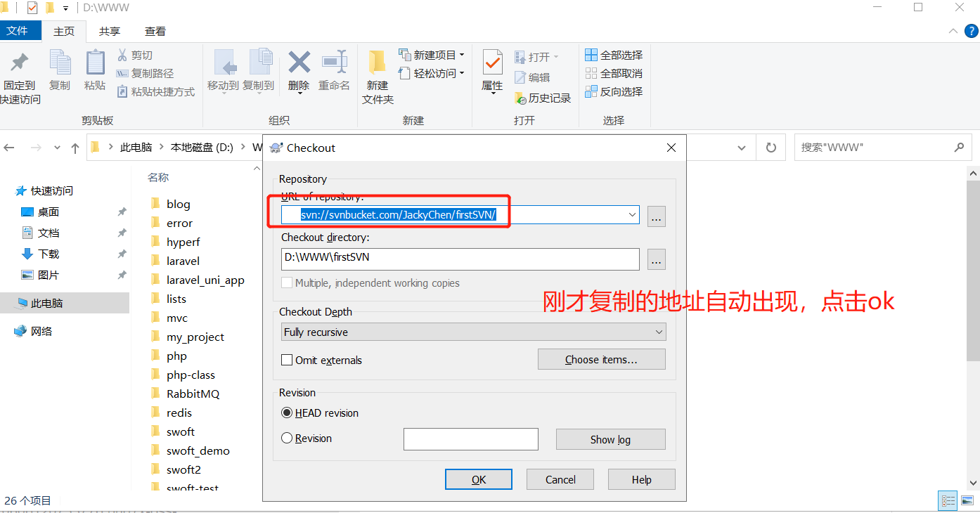Screen dimensions: 980x513
Task: Open the View (查看) ribbon tab
Action: click(x=155, y=31)
